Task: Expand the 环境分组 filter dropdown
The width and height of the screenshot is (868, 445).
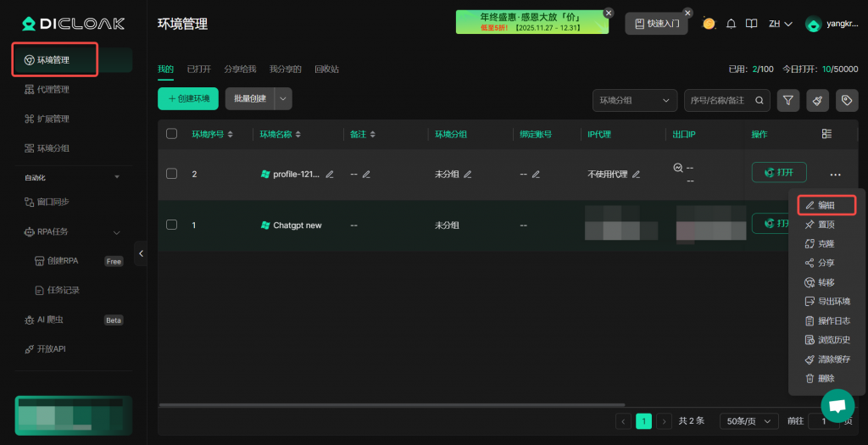Action: point(634,100)
